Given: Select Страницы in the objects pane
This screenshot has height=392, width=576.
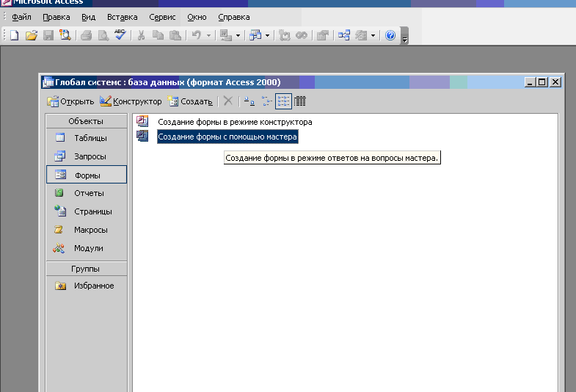Looking at the screenshot, I should click(x=87, y=211).
